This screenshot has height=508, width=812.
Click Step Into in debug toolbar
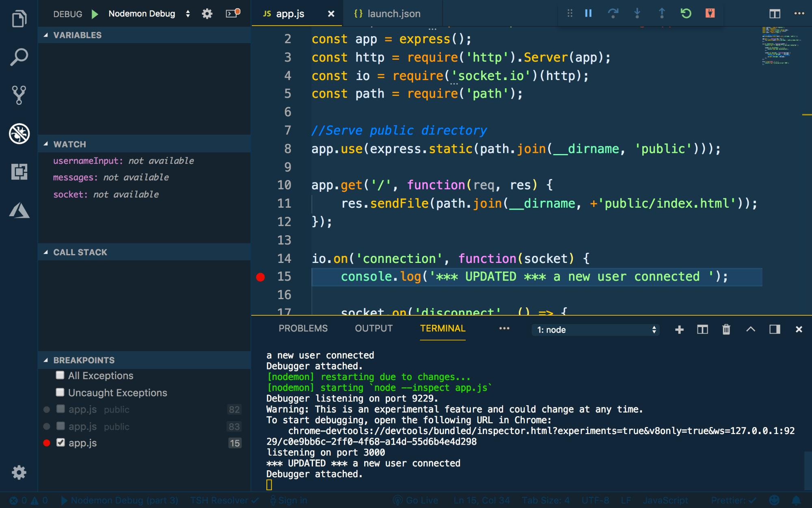click(x=637, y=13)
